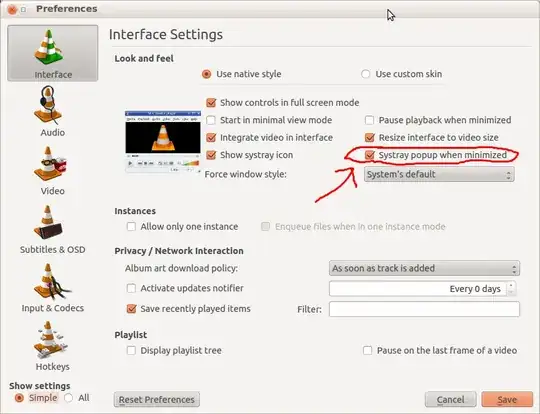
Task: Enable Start in minimal view mode
Action: tap(211, 120)
